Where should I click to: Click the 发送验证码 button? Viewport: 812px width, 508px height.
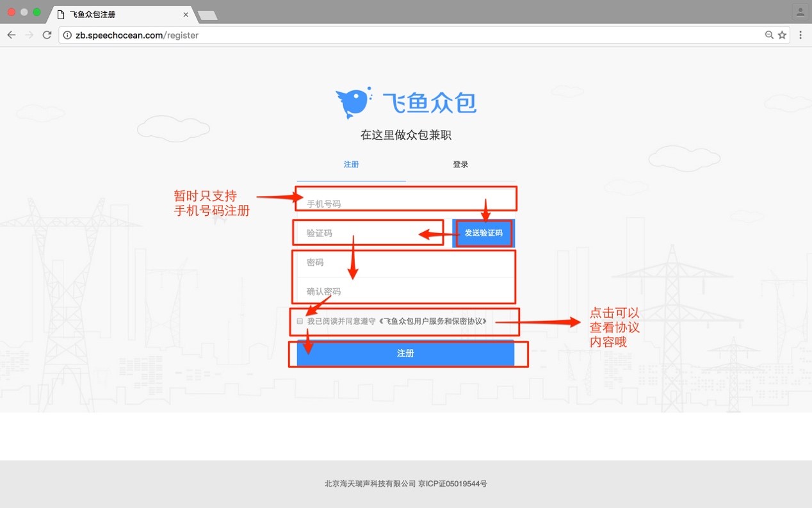[483, 233]
